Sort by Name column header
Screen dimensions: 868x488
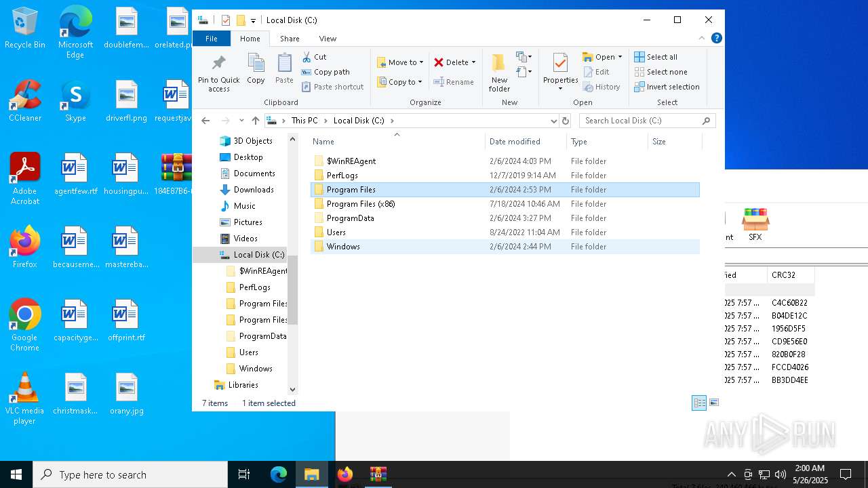point(397,142)
